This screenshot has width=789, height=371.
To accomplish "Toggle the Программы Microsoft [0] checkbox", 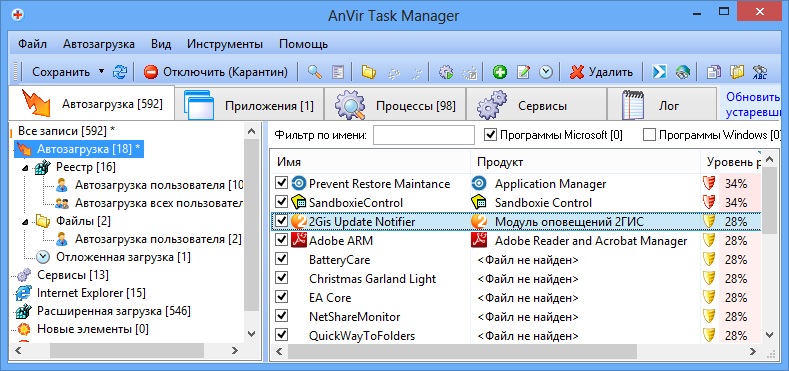I will tap(490, 135).
